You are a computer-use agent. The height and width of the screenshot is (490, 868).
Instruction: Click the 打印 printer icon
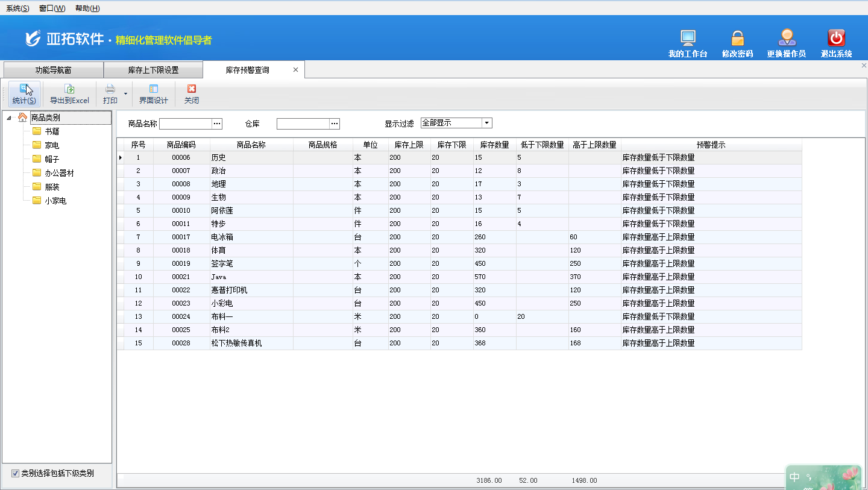(110, 90)
